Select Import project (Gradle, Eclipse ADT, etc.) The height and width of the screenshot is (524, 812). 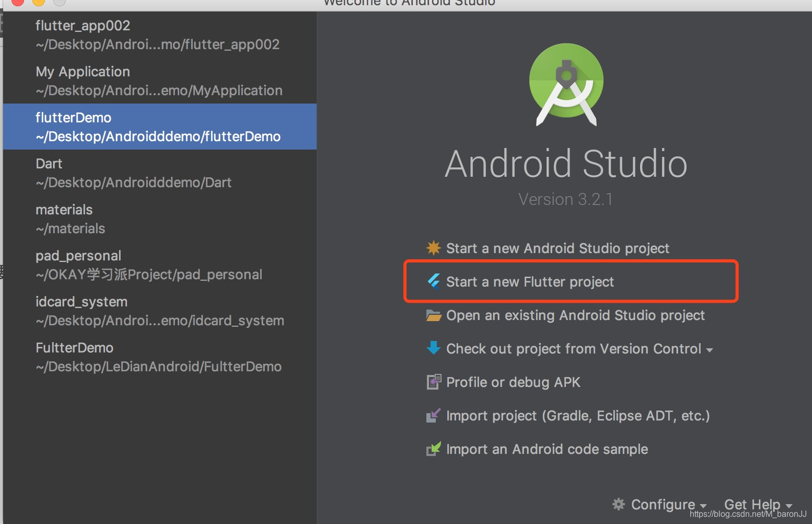[578, 416]
